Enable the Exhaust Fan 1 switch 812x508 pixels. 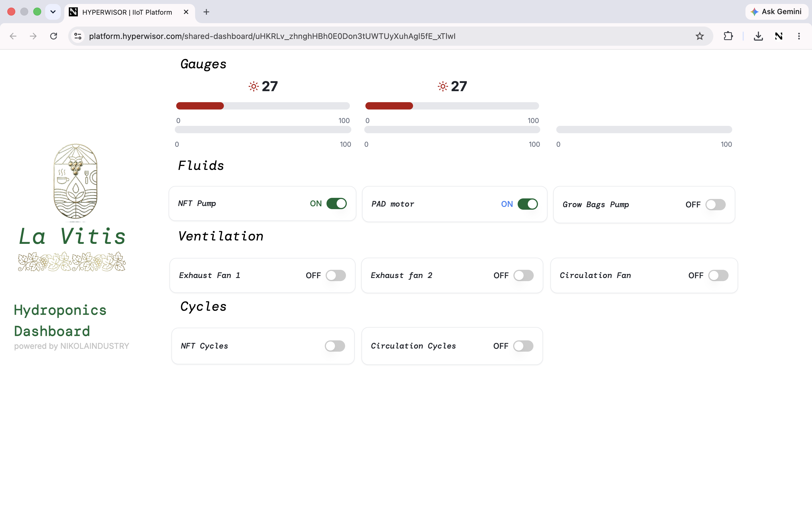tap(336, 275)
